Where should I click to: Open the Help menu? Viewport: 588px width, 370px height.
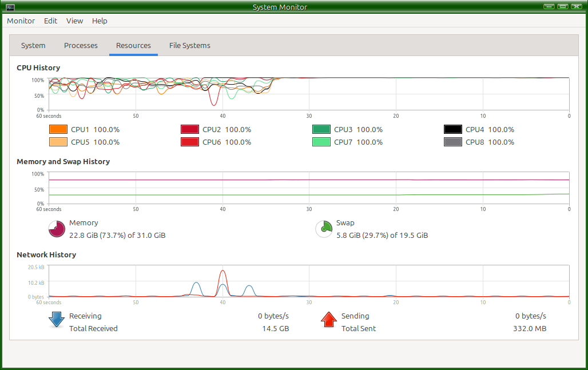[x=100, y=21]
